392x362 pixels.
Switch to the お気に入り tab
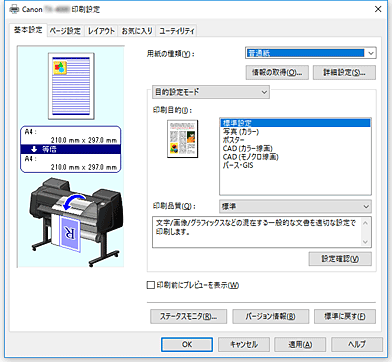click(x=137, y=31)
